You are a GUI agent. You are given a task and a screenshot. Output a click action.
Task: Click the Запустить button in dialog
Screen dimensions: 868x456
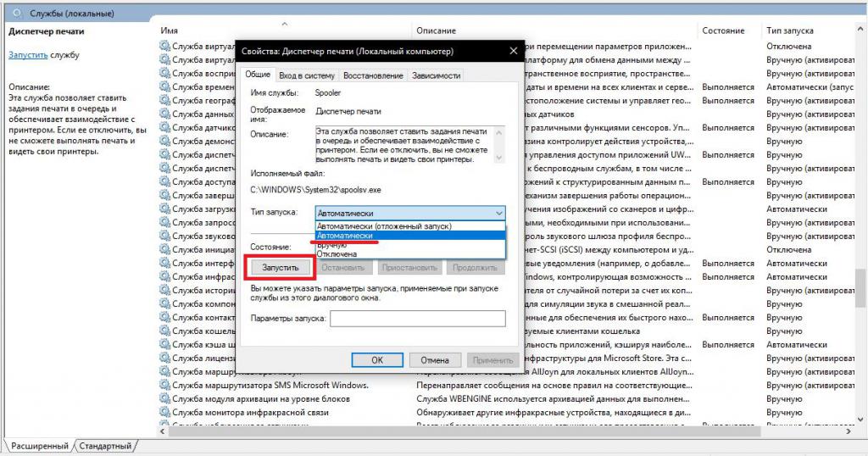280,267
